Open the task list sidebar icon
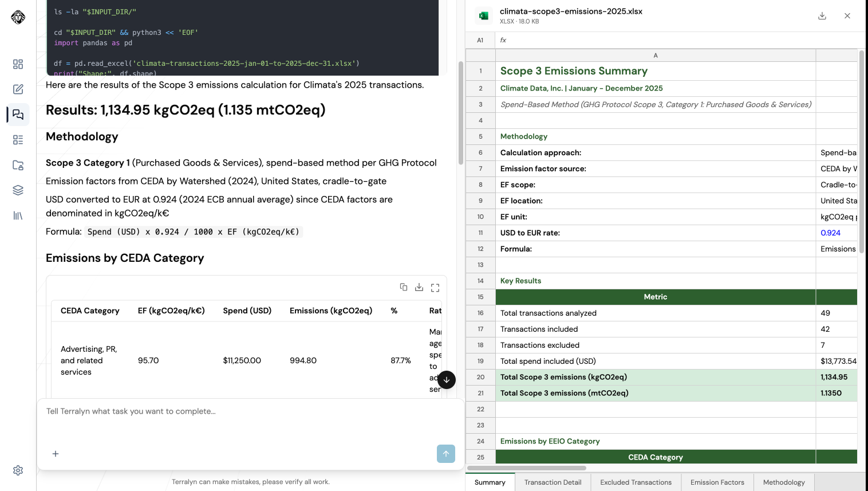The width and height of the screenshot is (868, 491). click(x=18, y=140)
